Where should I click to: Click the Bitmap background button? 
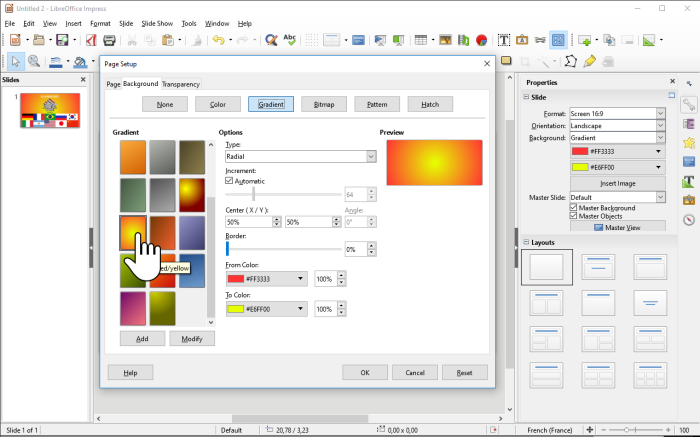pyautogui.click(x=324, y=104)
